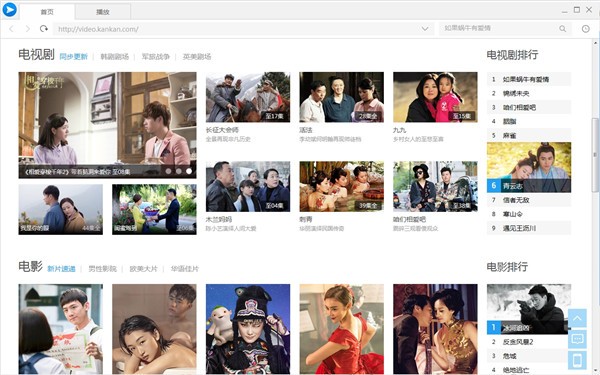Click the search magnifier icon
600x375 pixels.
coord(562,29)
